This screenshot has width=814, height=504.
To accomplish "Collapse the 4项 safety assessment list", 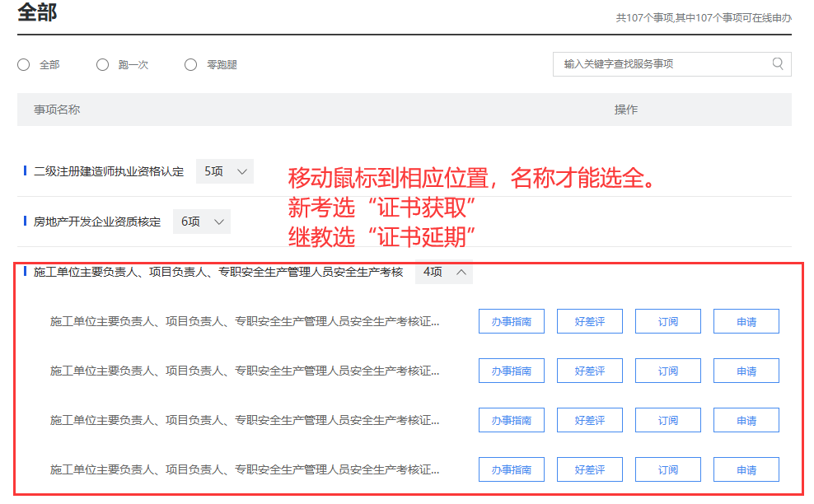I will 444,272.
